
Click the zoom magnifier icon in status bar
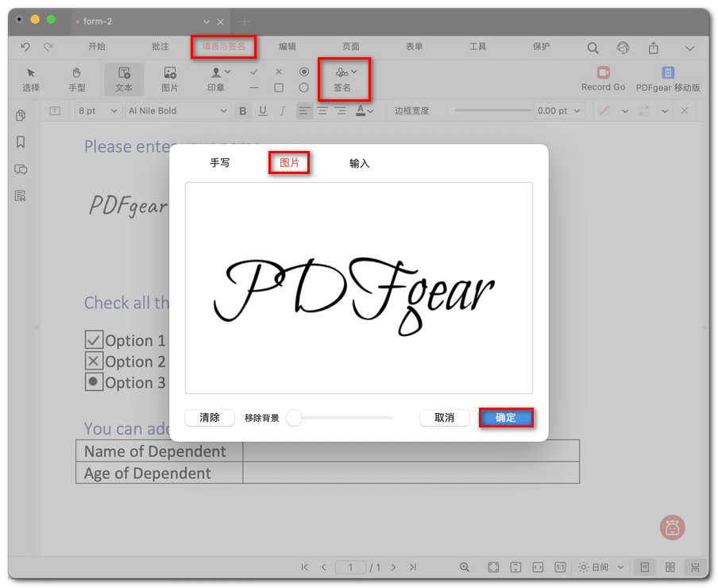(x=464, y=567)
